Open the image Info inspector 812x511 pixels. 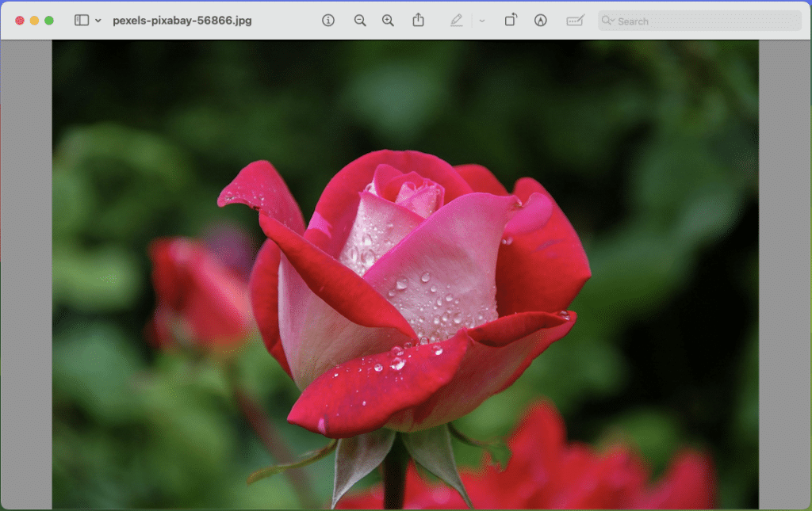[x=328, y=21]
